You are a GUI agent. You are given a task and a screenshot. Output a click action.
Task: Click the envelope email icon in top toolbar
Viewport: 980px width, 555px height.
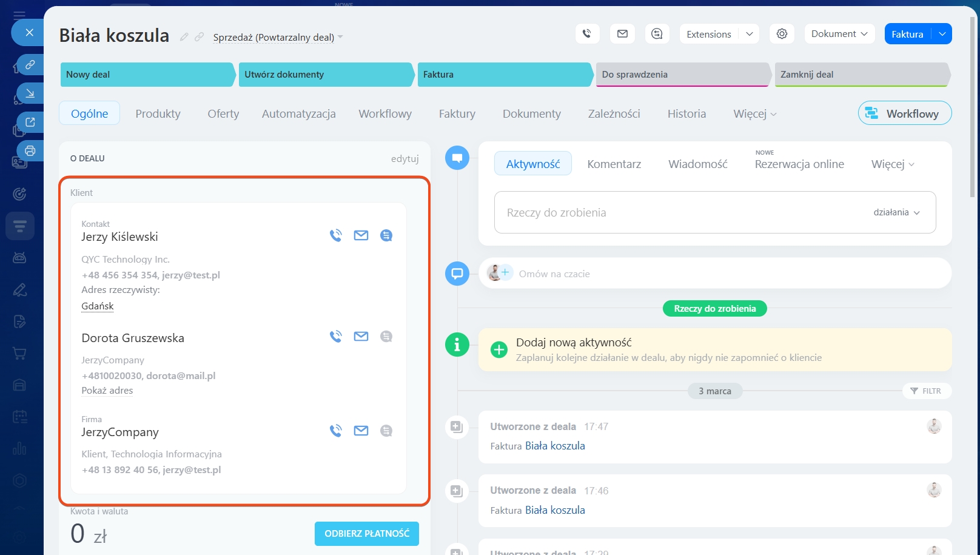click(x=622, y=34)
